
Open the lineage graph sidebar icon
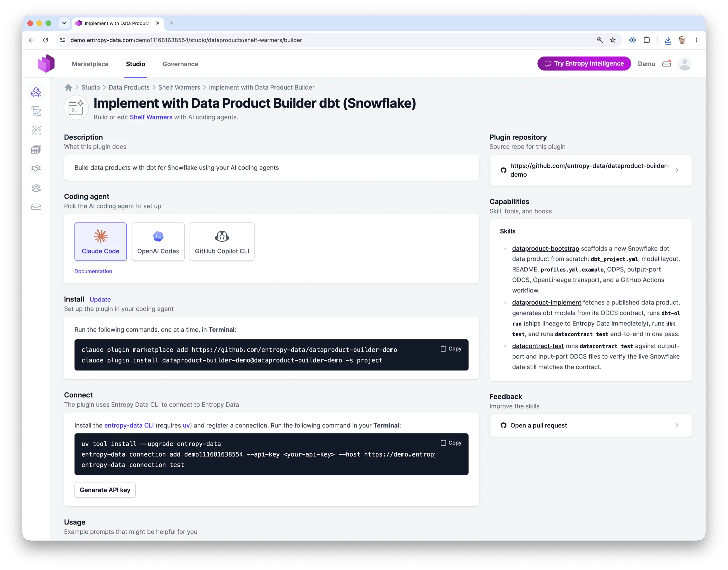36,130
